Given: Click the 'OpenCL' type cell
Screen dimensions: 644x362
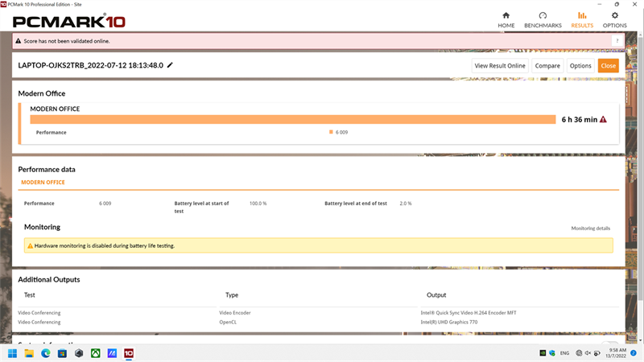Looking at the screenshot, I should (x=228, y=323).
